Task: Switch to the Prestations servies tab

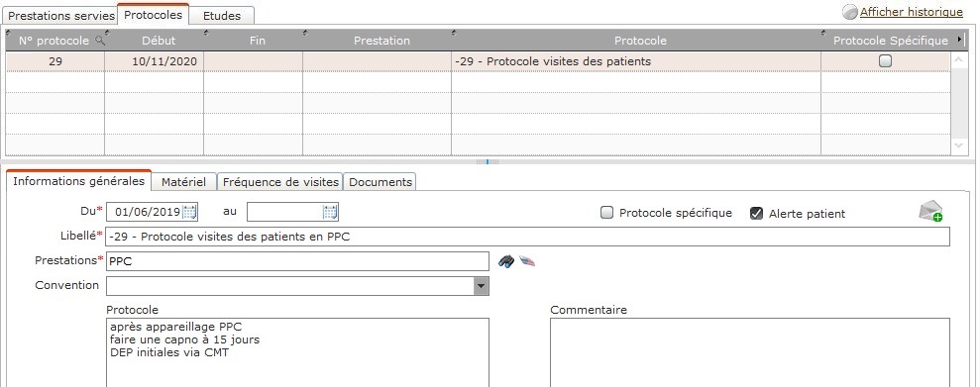Action: [x=61, y=16]
